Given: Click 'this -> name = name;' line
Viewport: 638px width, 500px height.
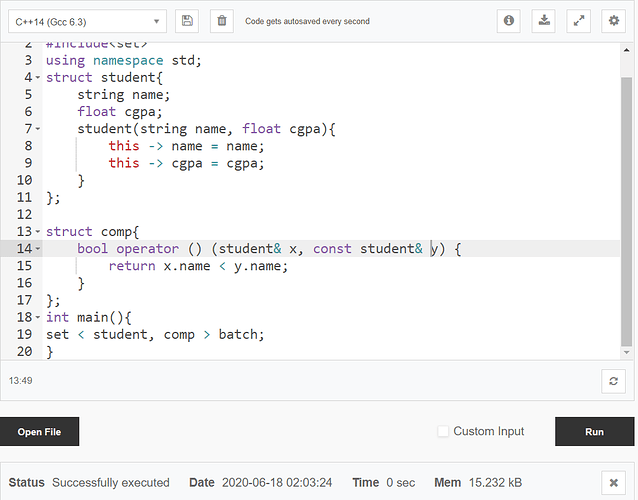Looking at the screenshot, I should click(186, 146).
